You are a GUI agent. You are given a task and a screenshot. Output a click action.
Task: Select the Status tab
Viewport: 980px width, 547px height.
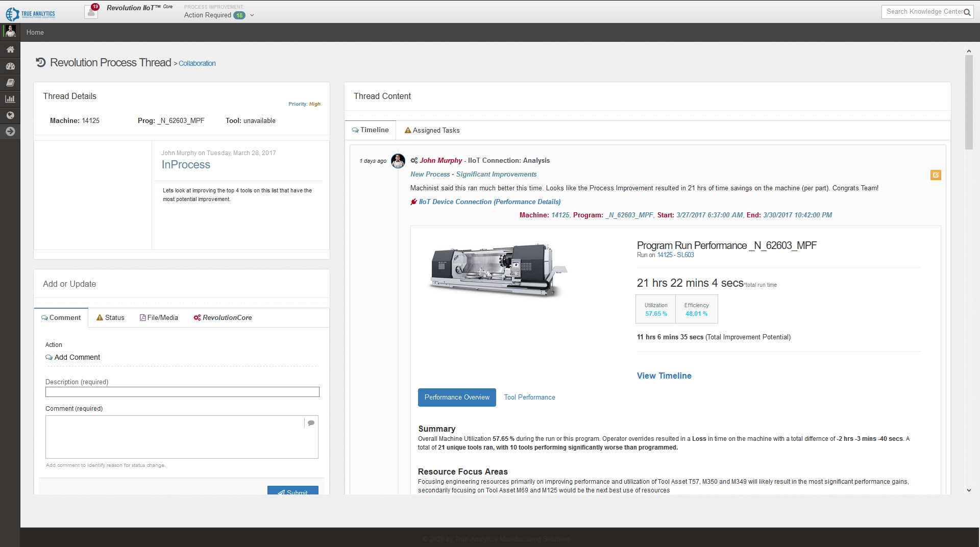pos(110,318)
